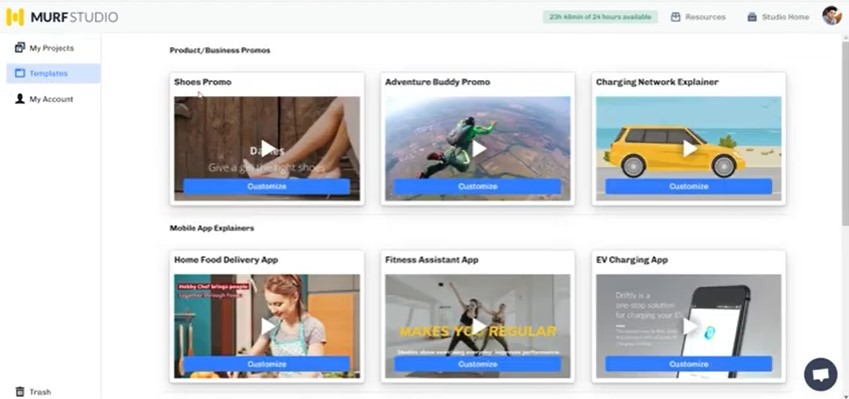Play the Fitness Assistant App preview

(x=479, y=326)
